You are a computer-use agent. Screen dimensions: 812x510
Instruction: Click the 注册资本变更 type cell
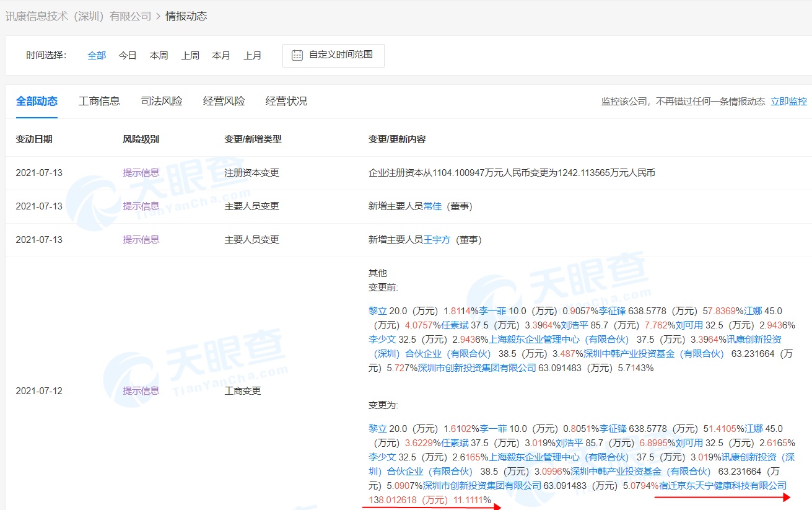[x=251, y=173]
